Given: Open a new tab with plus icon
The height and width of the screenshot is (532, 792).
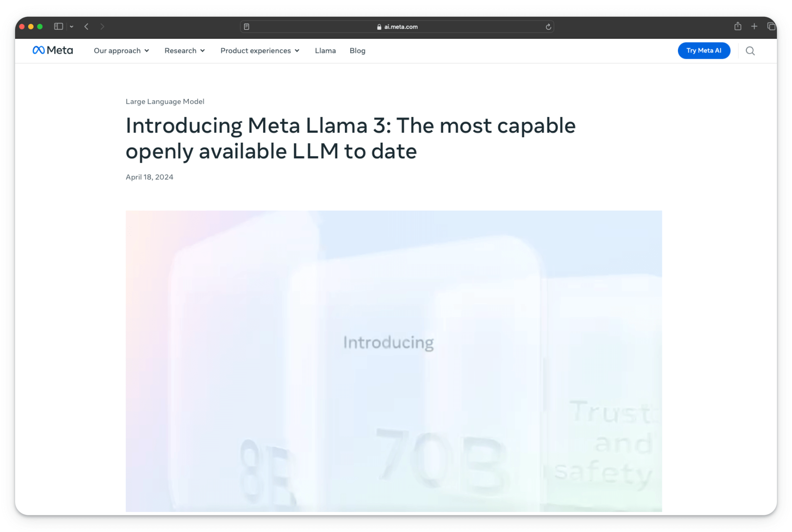Looking at the screenshot, I should pos(754,26).
